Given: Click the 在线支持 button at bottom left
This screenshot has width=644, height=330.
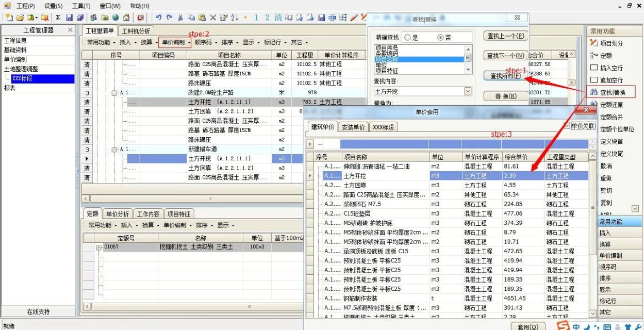Looking at the screenshot, I should point(38,312).
